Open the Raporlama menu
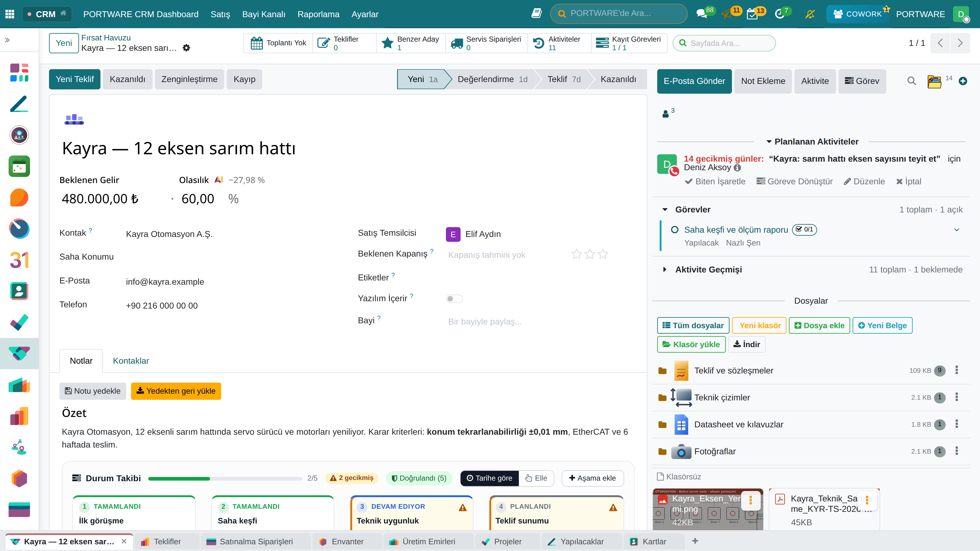 318,14
